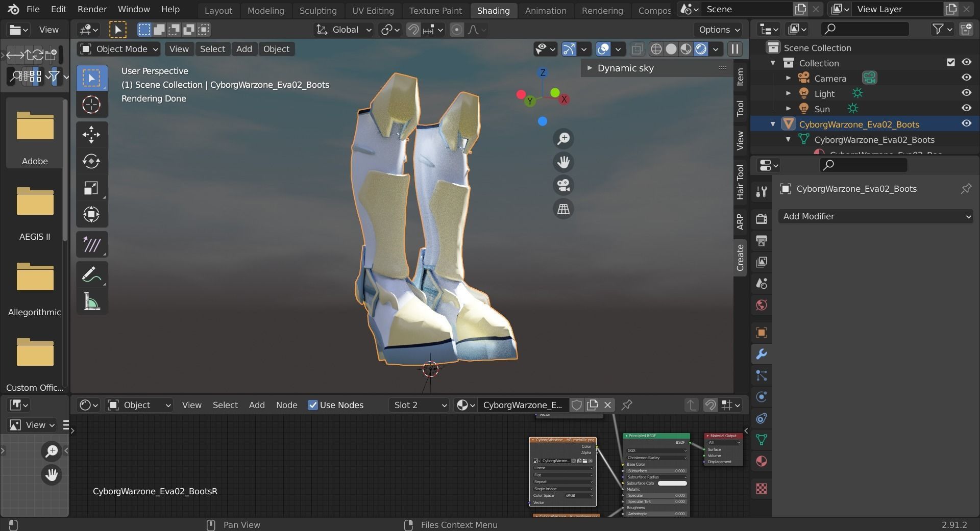Select the Select Box tool
Image resolution: width=980 pixels, height=531 pixels.
point(92,78)
